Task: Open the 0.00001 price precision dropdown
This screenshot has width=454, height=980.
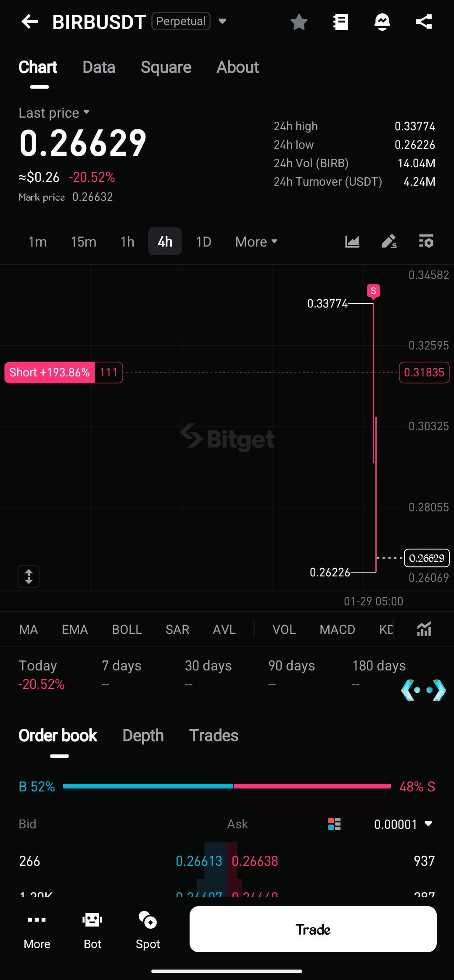Action: 403,824
